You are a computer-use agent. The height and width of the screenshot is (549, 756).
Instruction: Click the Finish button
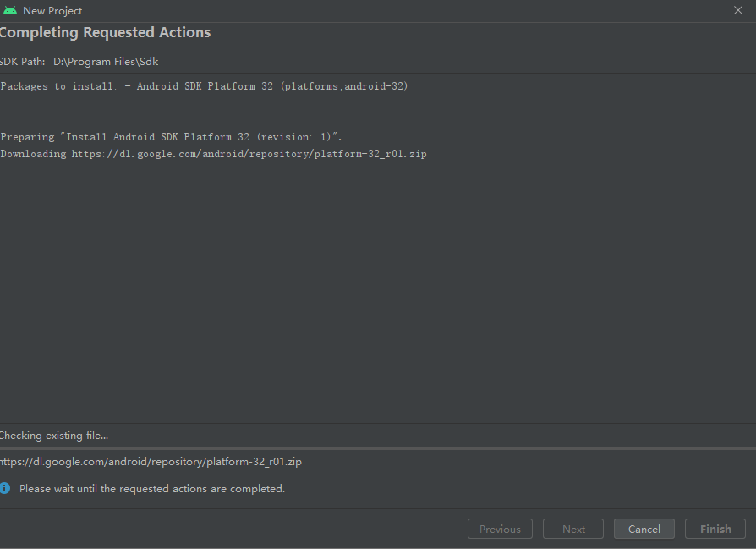pyautogui.click(x=715, y=529)
